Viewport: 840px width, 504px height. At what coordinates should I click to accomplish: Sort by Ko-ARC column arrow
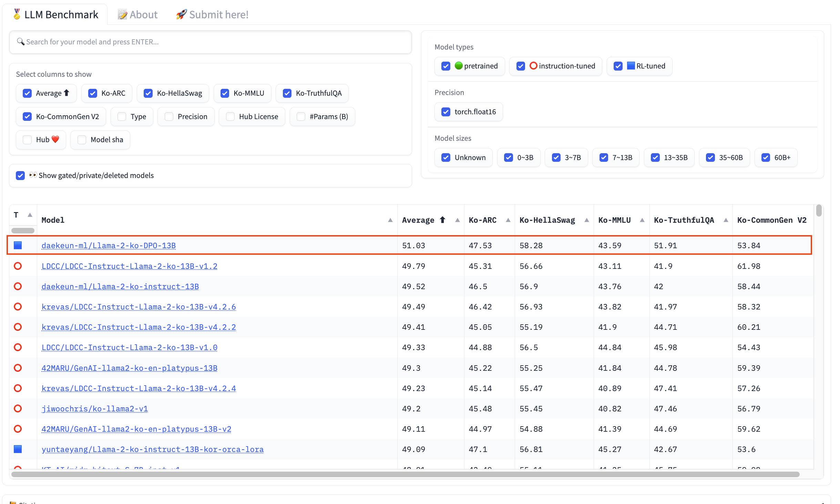(508, 220)
